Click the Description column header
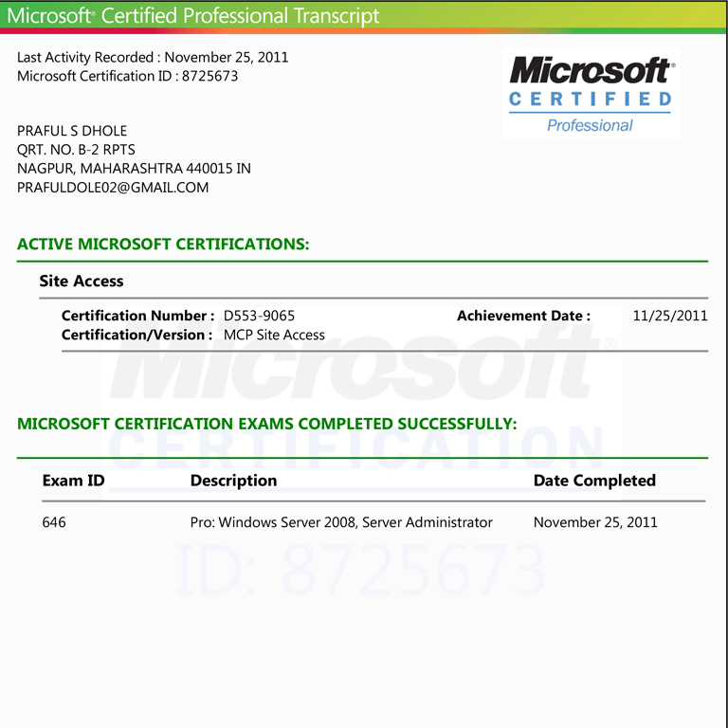 (x=233, y=481)
